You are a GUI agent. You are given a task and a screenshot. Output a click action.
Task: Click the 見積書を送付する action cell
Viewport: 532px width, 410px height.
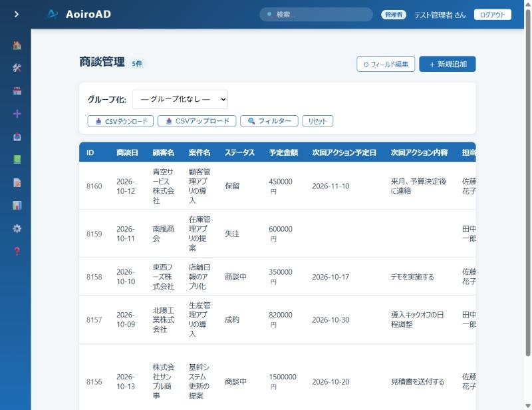point(418,382)
